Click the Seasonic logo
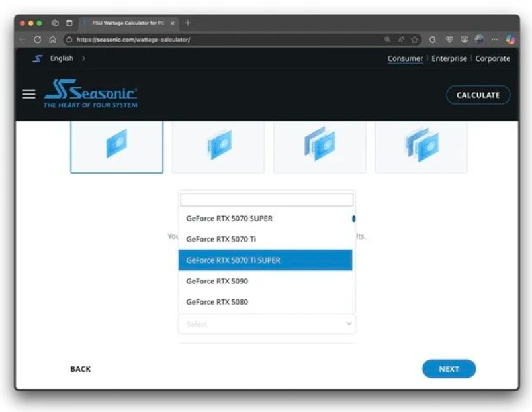This screenshot has height=412, width=532. click(x=91, y=94)
